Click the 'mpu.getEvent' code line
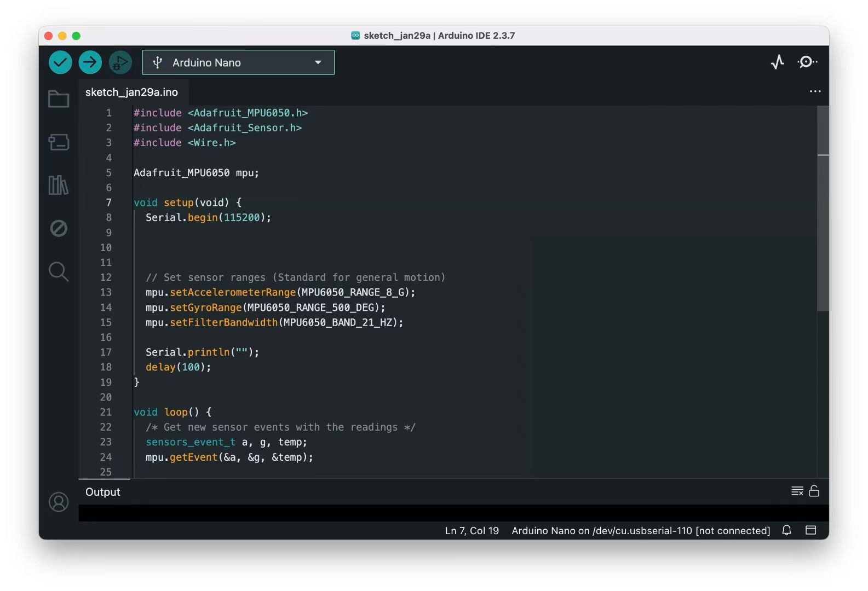Image resolution: width=868 pixels, height=591 pixels. click(229, 457)
